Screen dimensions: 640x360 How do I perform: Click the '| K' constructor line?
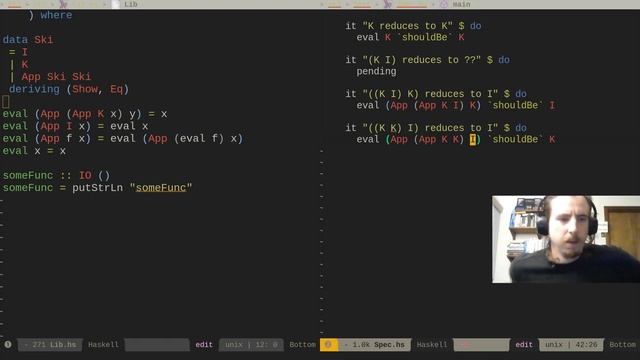point(19,64)
